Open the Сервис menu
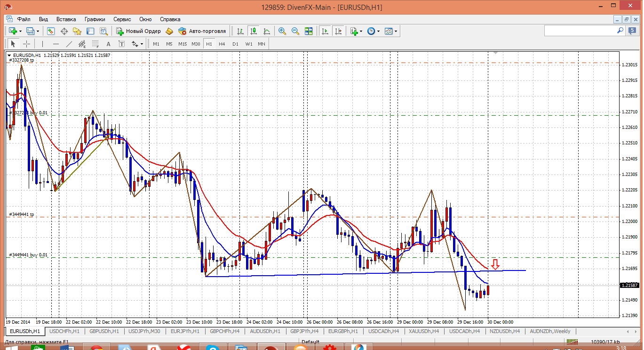Image resolution: width=644 pixels, height=350 pixels. (122, 19)
